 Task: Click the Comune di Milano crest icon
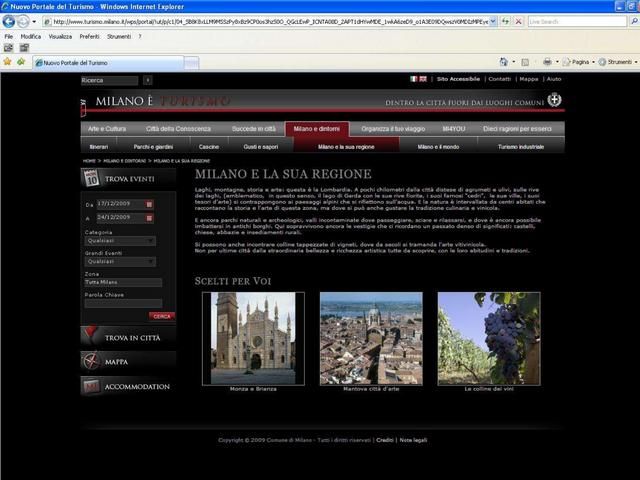[x=554, y=100]
